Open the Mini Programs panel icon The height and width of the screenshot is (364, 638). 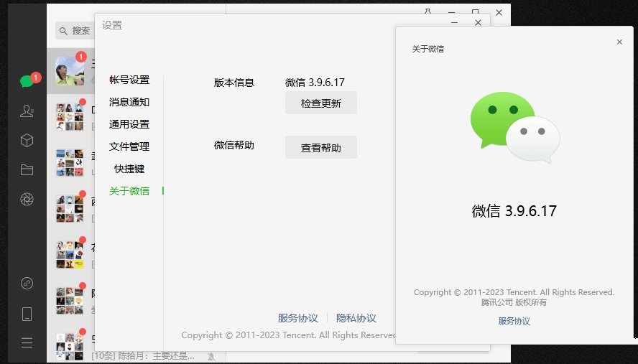click(27, 283)
